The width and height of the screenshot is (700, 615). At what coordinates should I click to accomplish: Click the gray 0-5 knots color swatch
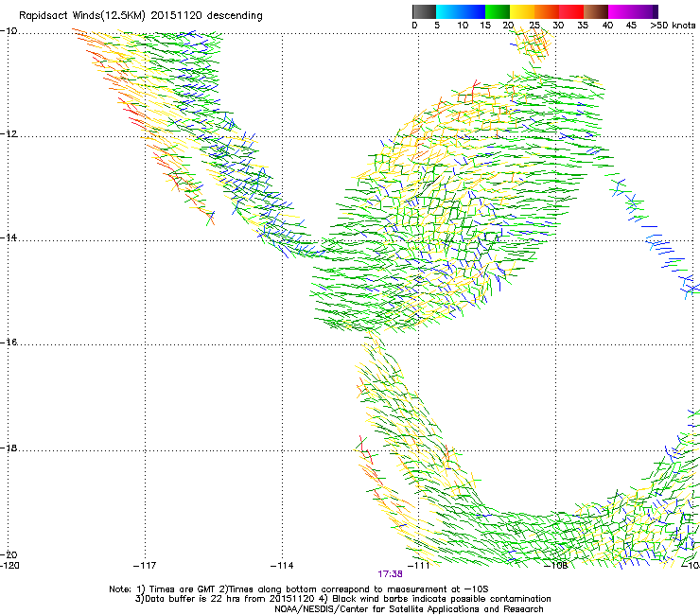pyautogui.click(x=424, y=11)
